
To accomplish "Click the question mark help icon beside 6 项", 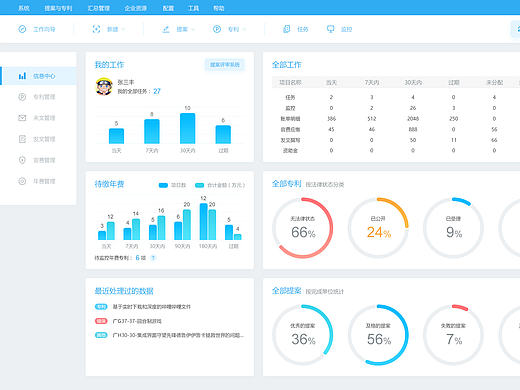I will coord(153,258).
